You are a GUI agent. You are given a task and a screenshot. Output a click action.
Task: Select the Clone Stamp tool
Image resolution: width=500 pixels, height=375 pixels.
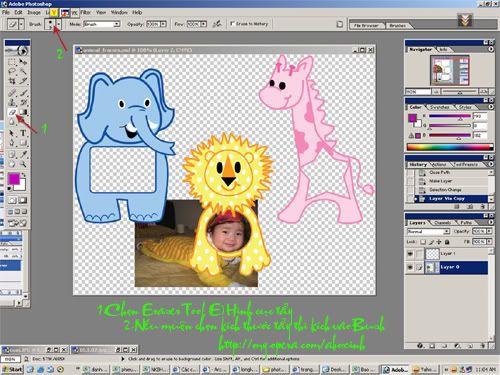pos(12,102)
